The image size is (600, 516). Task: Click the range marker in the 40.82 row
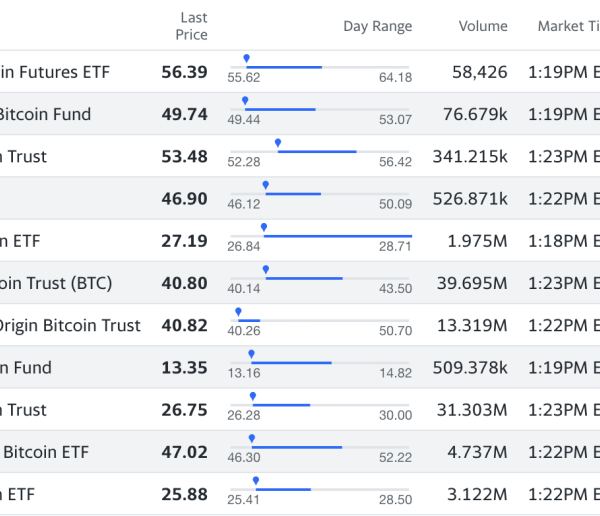[238, 312]
